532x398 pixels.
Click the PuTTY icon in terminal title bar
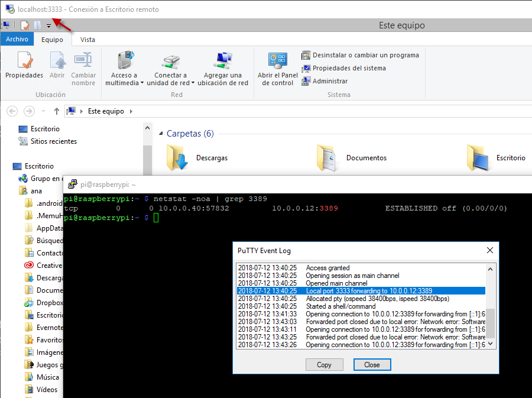pyautogui.click(x=73, y=185)
